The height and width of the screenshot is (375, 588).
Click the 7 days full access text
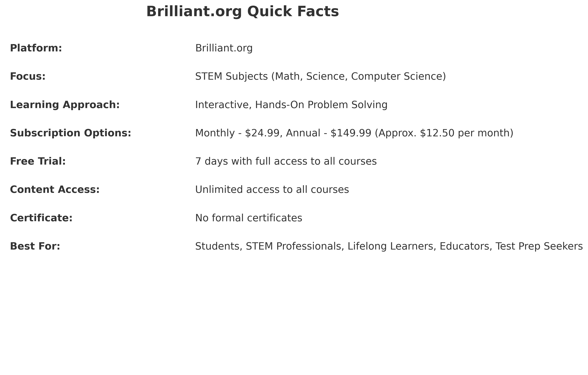tap(286, 161)
